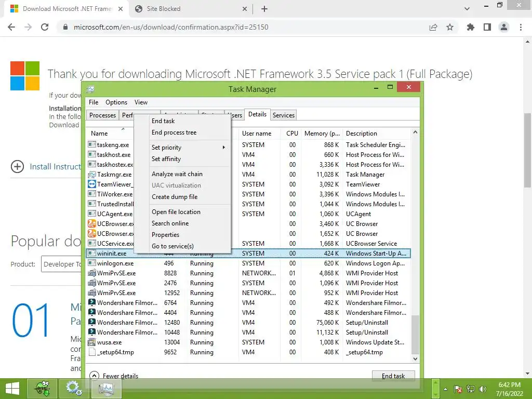
Task: Close the Site Blocked tab
Action: coord(245,9)
